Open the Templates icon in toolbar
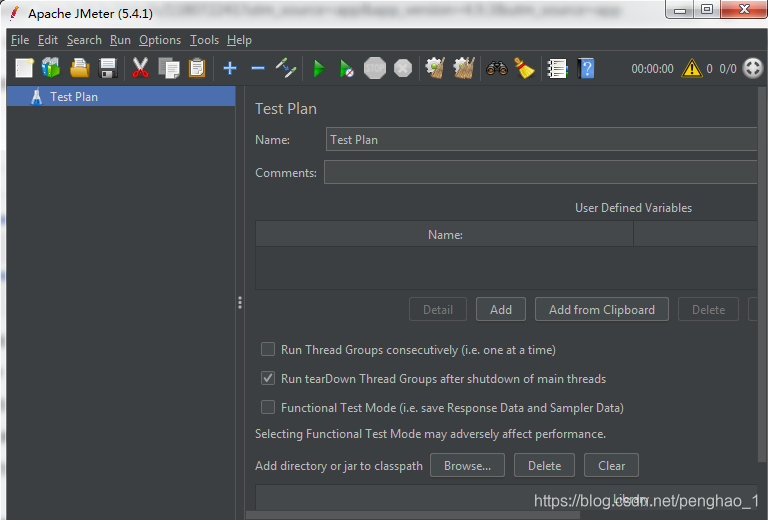768x520 pixels. tap(51, 68)
